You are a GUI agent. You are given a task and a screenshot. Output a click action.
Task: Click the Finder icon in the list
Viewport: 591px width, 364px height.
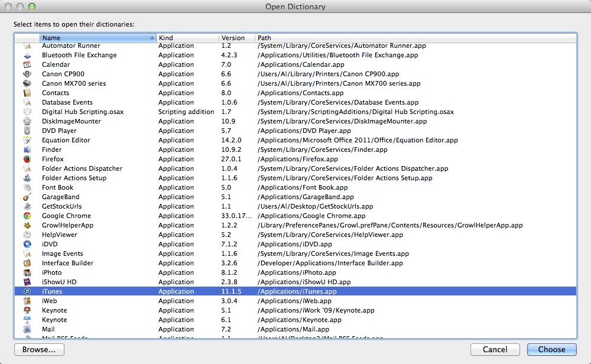[x=27, y=149]
